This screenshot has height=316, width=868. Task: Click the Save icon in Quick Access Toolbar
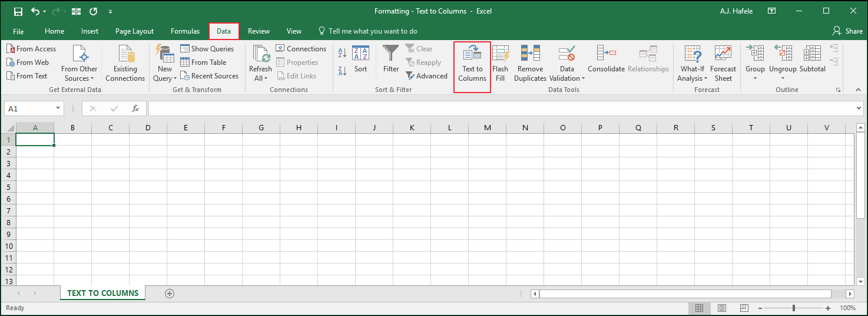point(18,11)
